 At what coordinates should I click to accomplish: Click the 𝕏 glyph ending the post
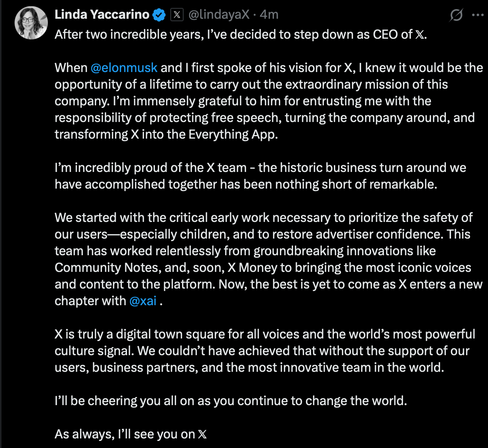click(202, 435)
